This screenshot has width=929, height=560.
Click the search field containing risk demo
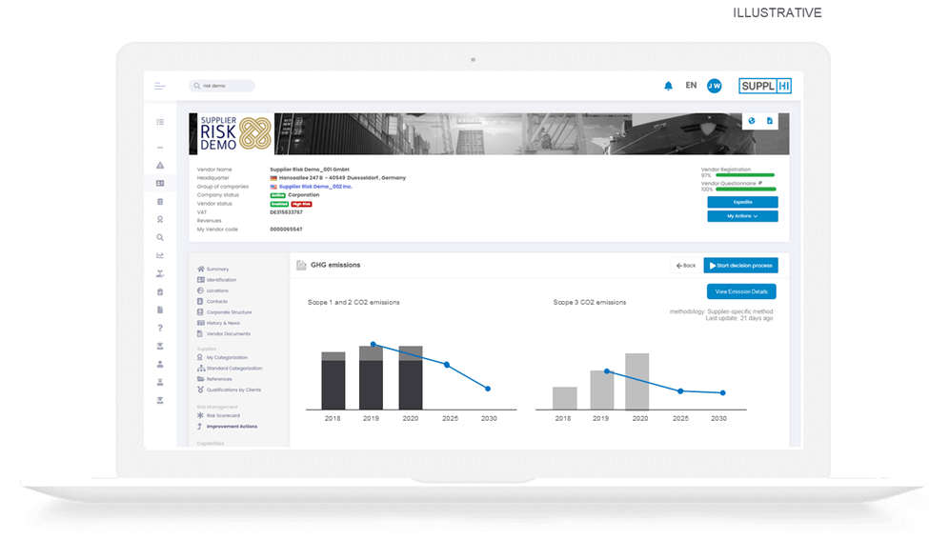click(x=224, y=86)
